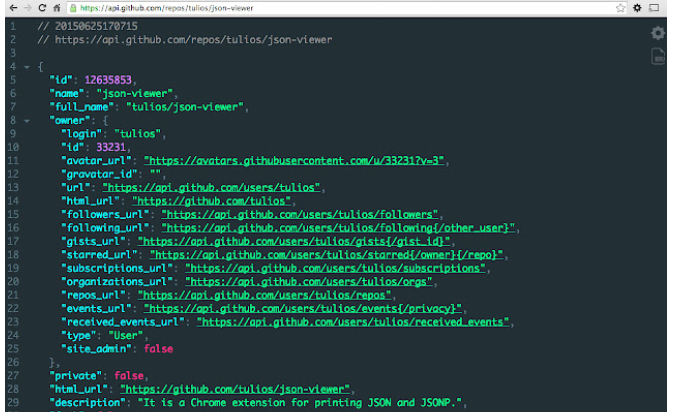Click the "gravatar_id" key
The width and height of the screenshot is (673, 420).
pyautogui.click(x=99, y=174)
